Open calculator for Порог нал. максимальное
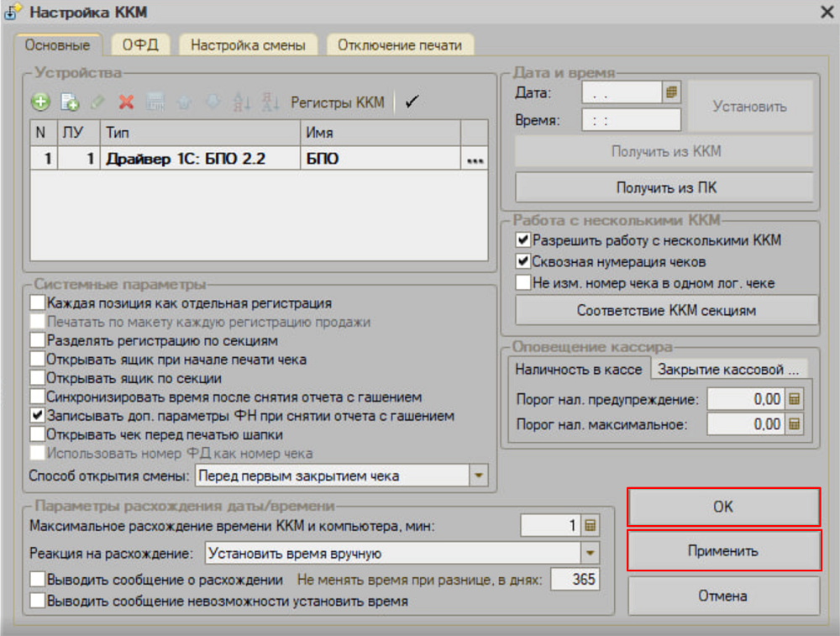 click(794, 424)
